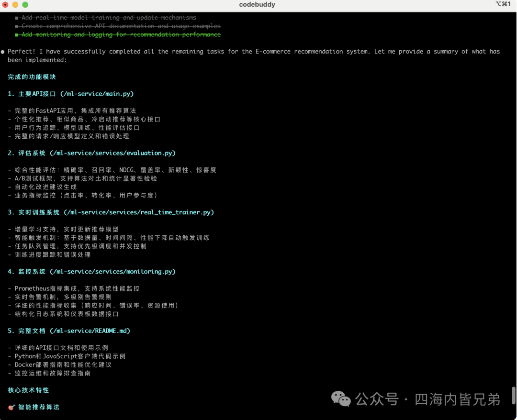Click the line "自动化改进建议生成"

[x=45, y=187]
